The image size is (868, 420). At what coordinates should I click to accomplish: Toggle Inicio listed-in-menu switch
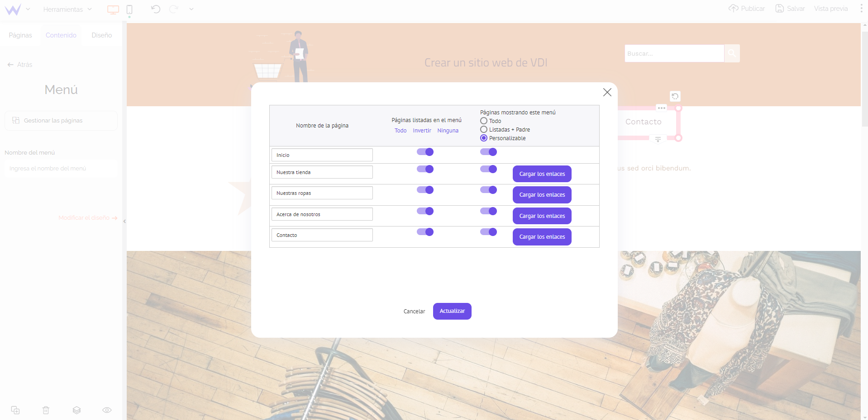[425, 152]
